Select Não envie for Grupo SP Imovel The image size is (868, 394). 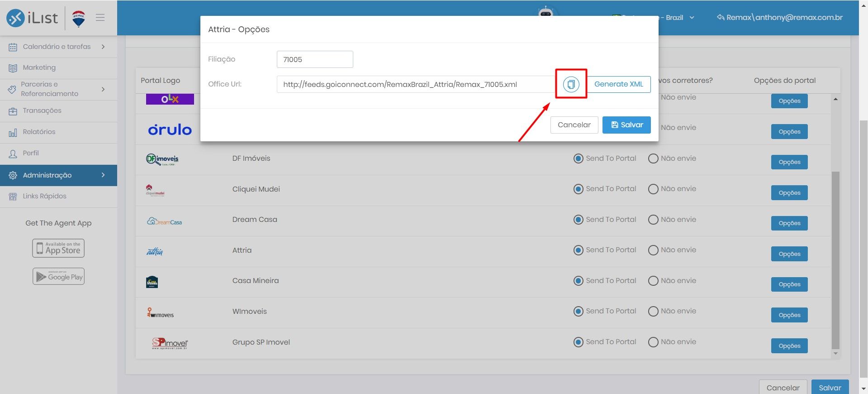(653, 342)
